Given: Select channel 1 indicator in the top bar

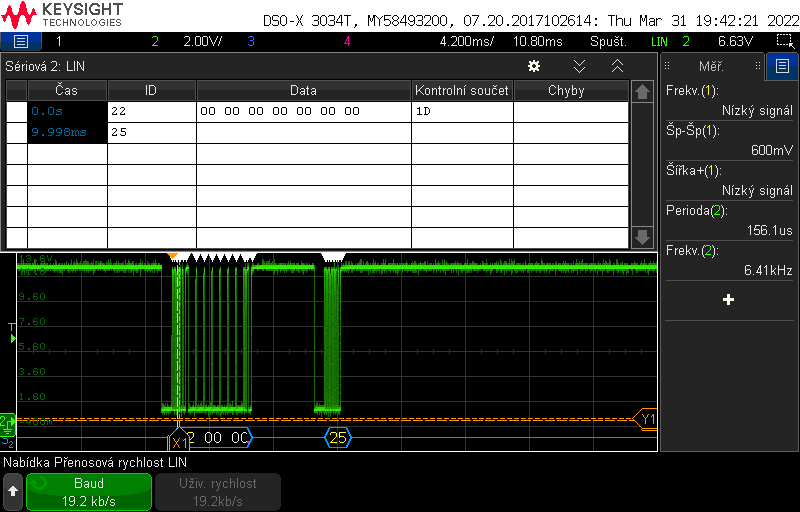Looking at the screenshot, I should [59, 41].
